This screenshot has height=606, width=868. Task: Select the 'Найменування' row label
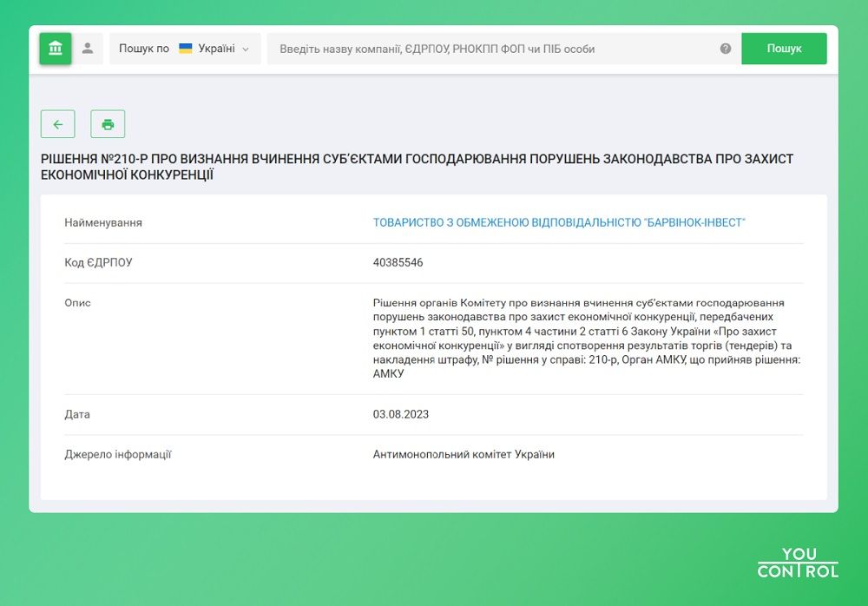[103, 221]
